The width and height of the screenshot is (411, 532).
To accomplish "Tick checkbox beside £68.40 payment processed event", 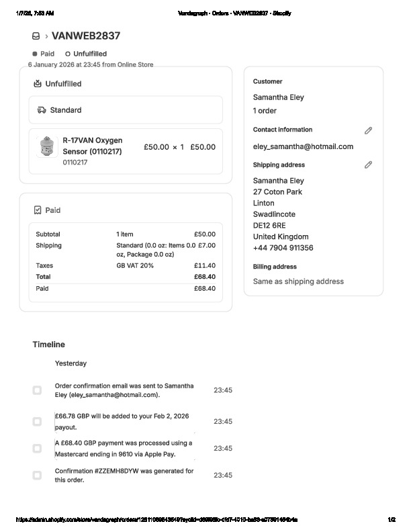I will pos(37,449).
